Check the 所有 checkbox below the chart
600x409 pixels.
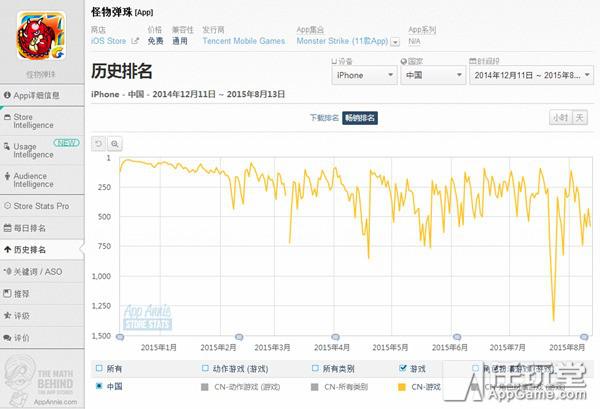[98, 367]
